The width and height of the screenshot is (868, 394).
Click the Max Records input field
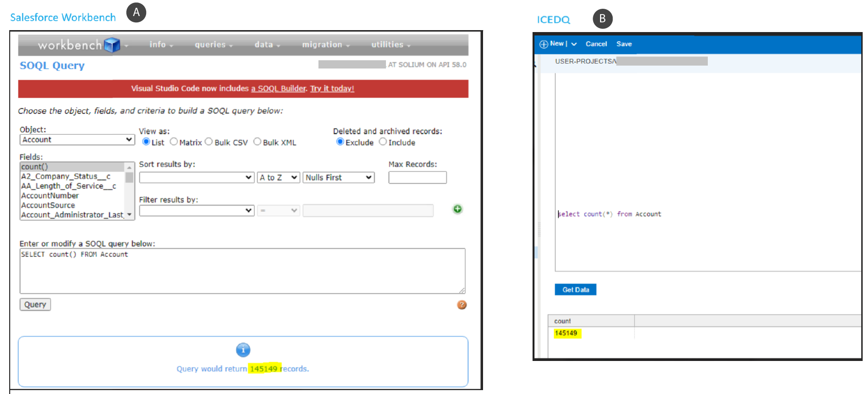417,177
